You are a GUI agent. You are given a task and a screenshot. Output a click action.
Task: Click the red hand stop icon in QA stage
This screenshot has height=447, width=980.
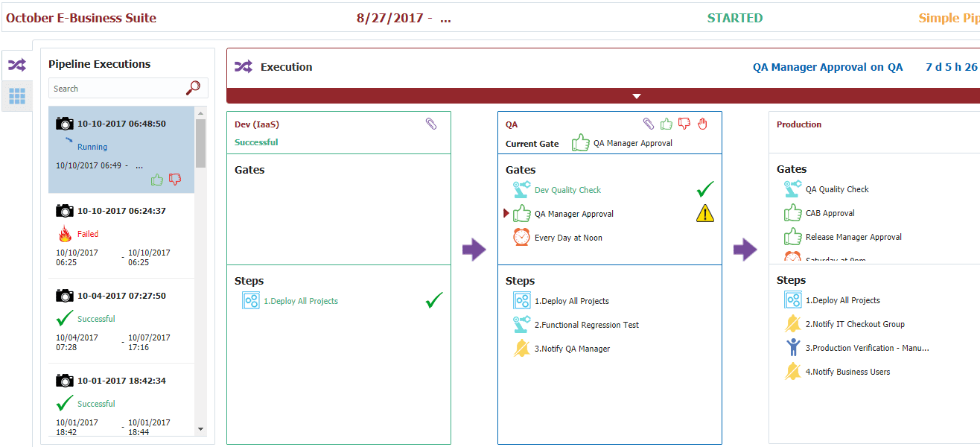702,124
